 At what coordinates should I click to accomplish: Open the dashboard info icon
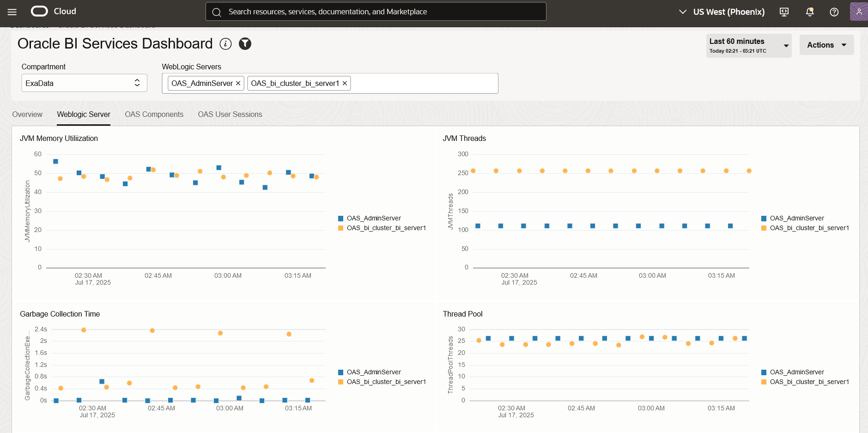[x=225, y=44]
